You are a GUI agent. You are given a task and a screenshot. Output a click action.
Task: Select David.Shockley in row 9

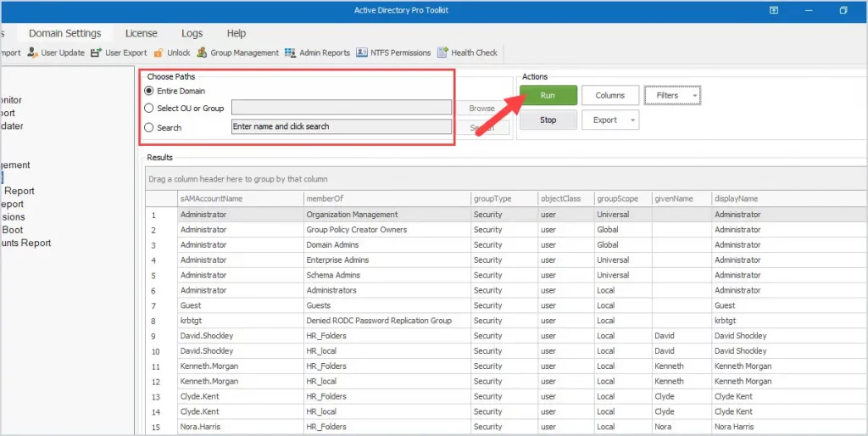pos(240,336)
